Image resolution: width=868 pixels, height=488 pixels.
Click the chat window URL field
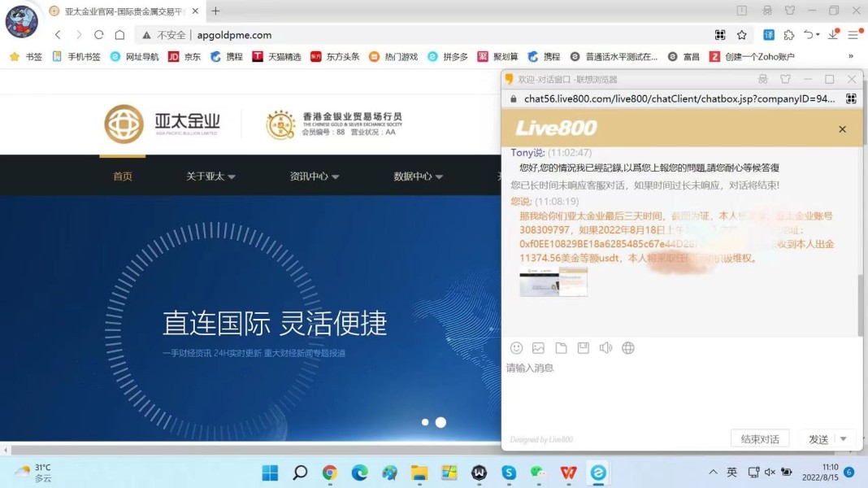point(679,98)
